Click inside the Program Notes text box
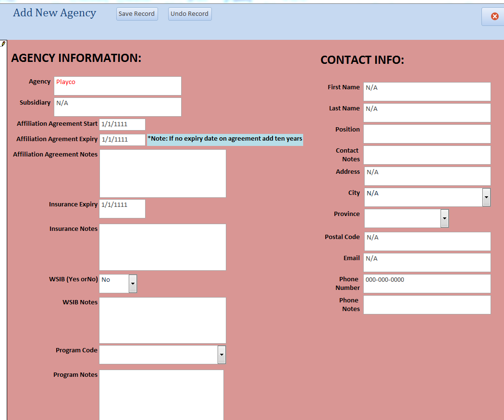504x420 pixels. pyautogui.click(x=161, y=395)
